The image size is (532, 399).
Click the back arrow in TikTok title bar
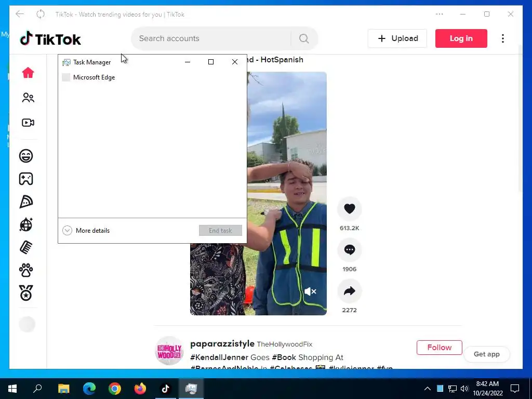[x=20, y=14]
